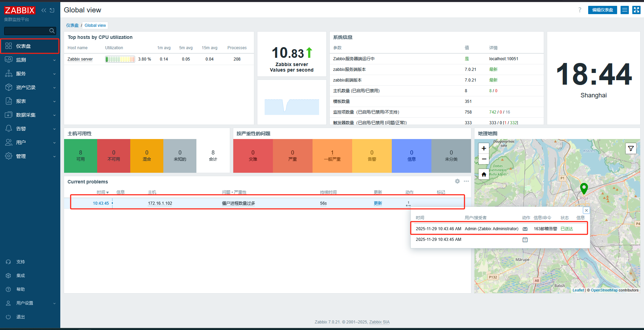644x330 pixels.
Task: Click the ZABBIX logo
Action: 20,10
